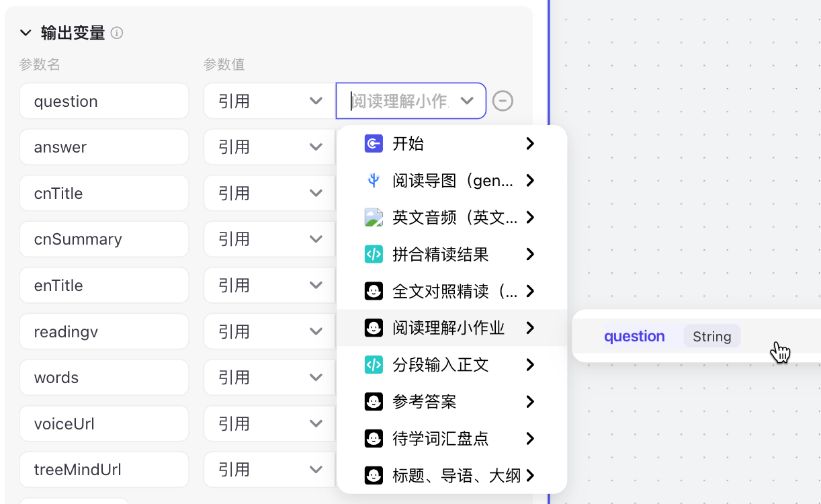This screenshot has width=821, height=504.
Task: Select 全文对照精读 in the node menu
Action: coord(451,291)
